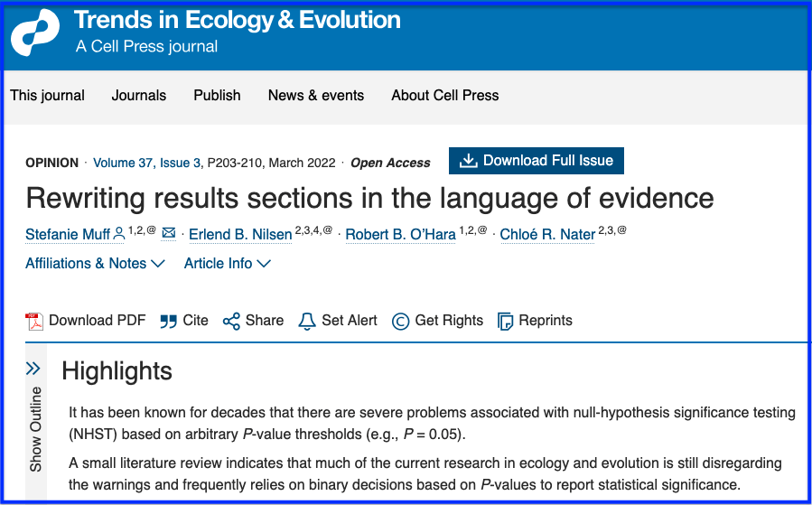Click the PDF icon beside Download PDF

[x=34, y=321]
